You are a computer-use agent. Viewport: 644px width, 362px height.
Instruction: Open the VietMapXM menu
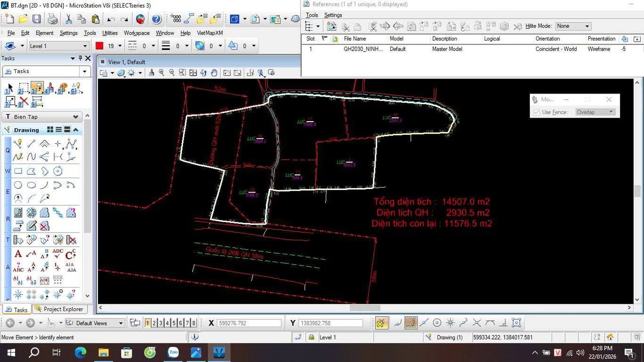[210, 33]
